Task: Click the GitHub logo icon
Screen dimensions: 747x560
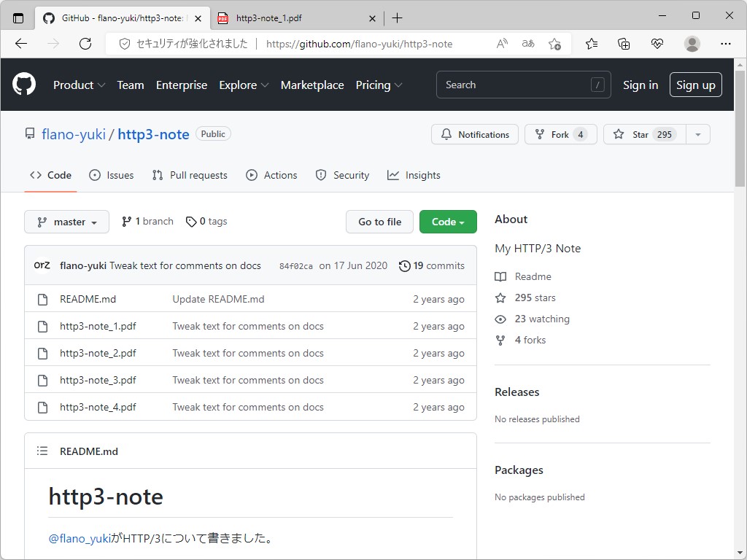Action: coord(24,85)
